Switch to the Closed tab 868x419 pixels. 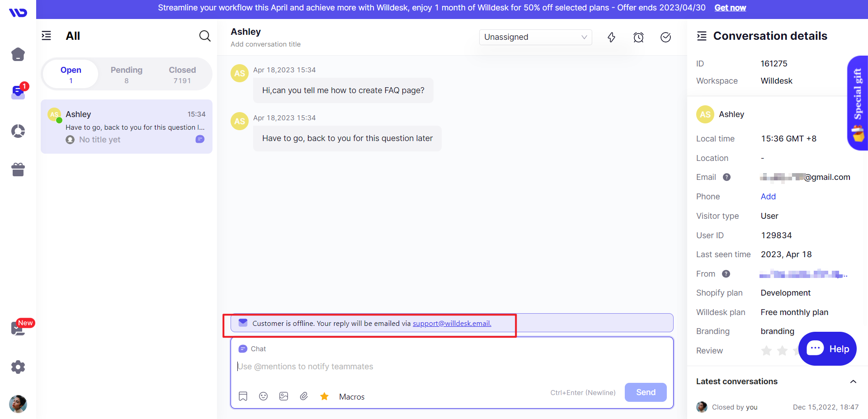[182, 75]
